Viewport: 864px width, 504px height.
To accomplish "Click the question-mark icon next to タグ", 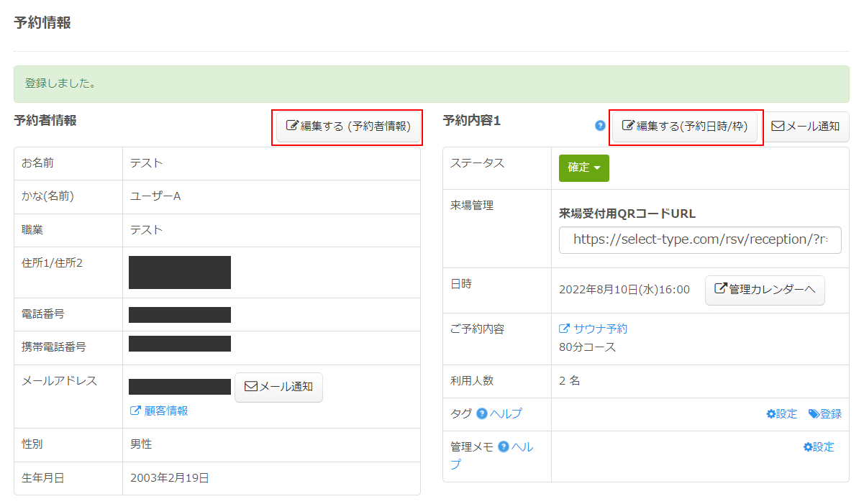I will [482, 414].
